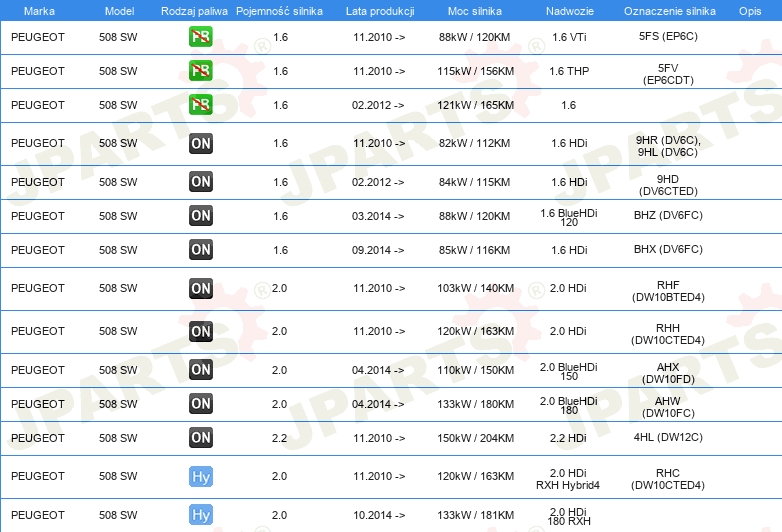Click body type 2.0 HDi RXH Hybrid4
The image size is (782, 532).
(568, 479)
